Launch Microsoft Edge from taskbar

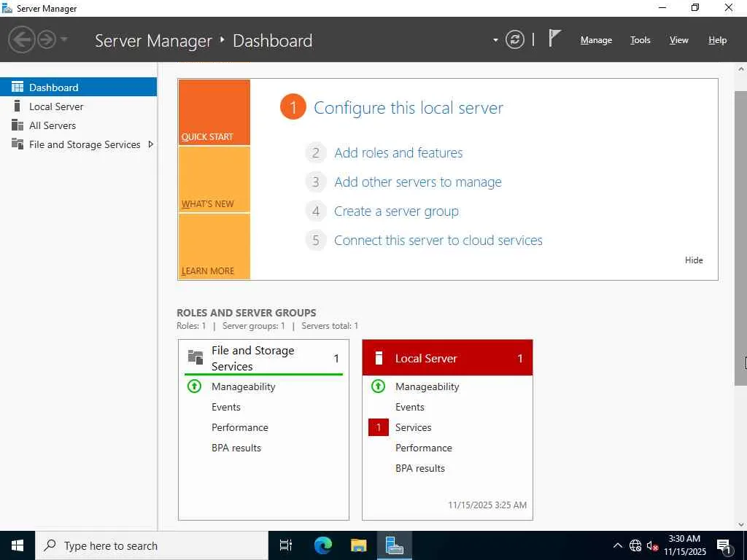click(322, 545)
